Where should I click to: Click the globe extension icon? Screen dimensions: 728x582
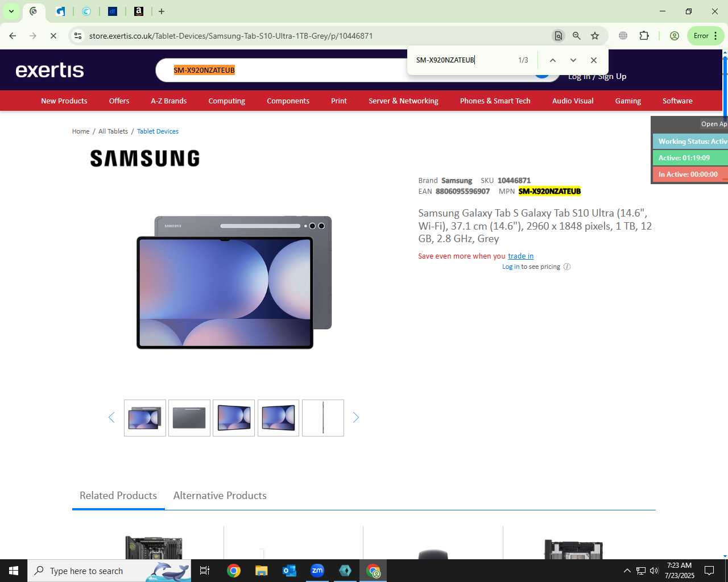tap(623, 36)
